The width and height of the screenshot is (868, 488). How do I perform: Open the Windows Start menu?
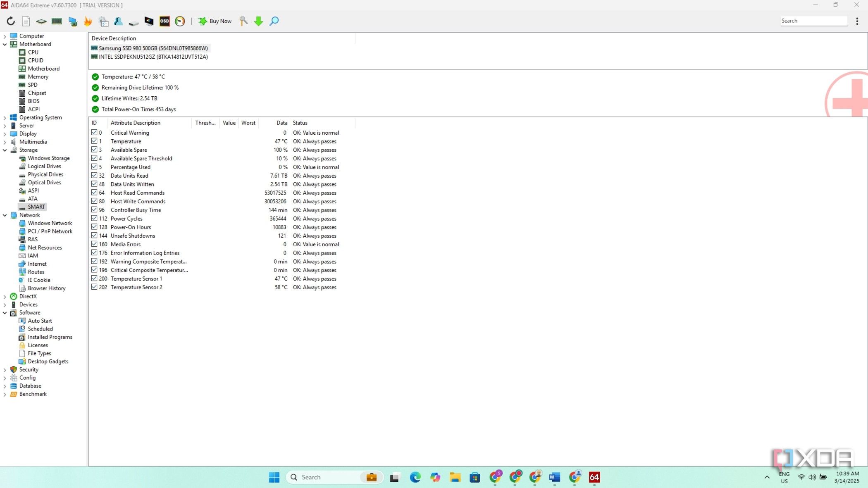pos(274,477)
